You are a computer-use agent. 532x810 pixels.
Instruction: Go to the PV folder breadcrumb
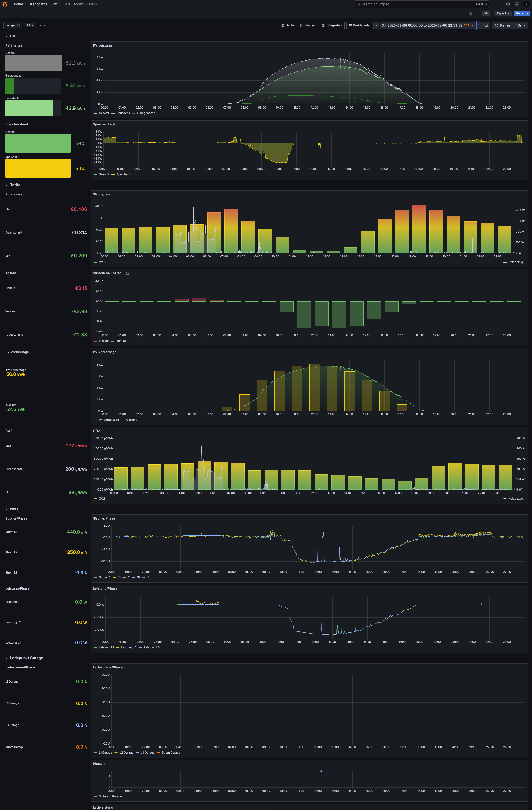55,4
